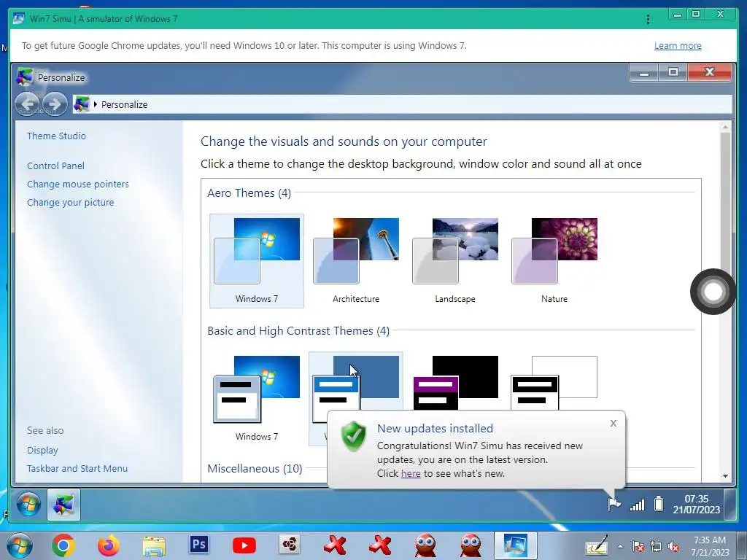Click the battery icon in simulator tray

(659, 504)
